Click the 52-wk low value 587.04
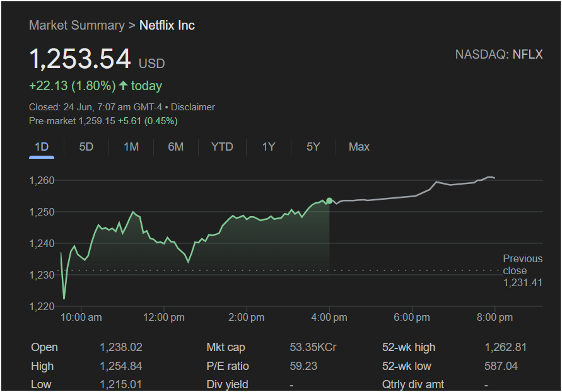562x392 pixels. point(501,366)
